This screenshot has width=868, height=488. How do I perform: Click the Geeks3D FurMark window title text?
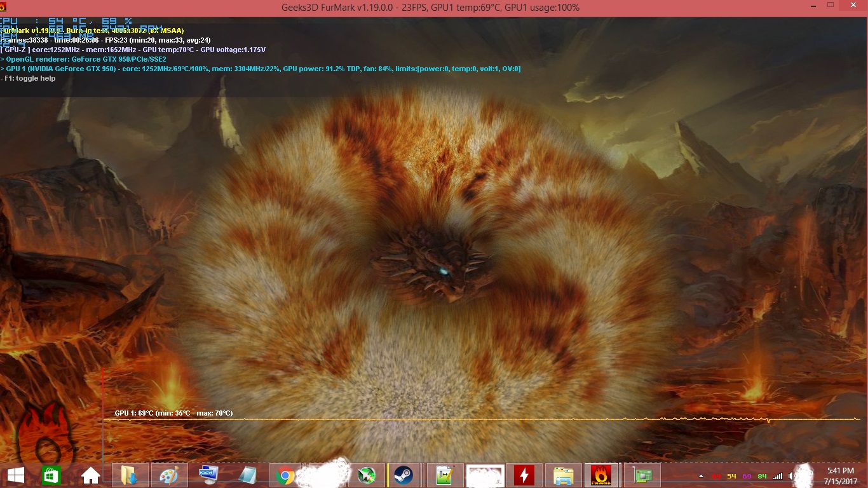pyautogui.click(x=430, y=8)
